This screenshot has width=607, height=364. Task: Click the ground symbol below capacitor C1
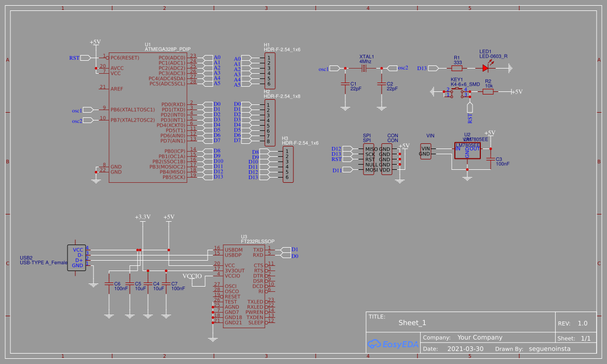click(x=345, y=109)
